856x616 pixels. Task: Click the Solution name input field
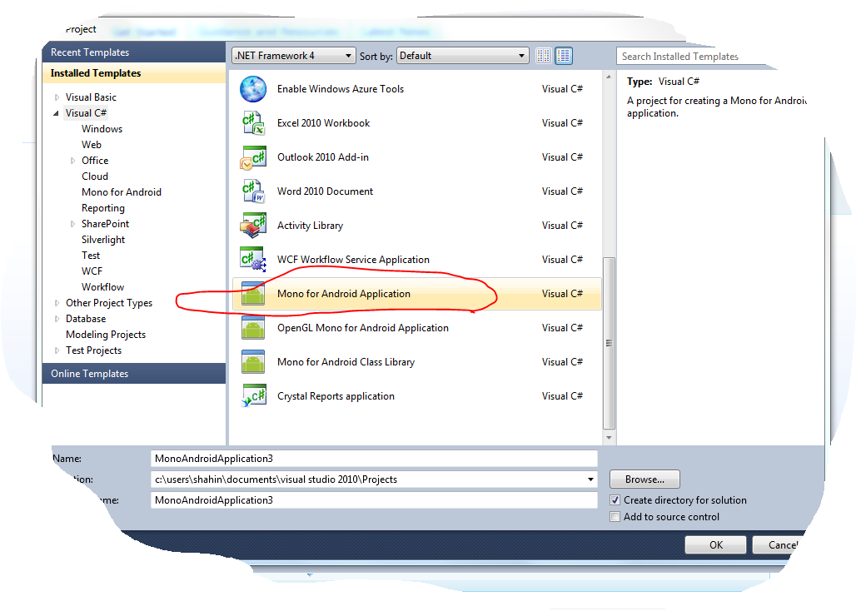[374, 500]
